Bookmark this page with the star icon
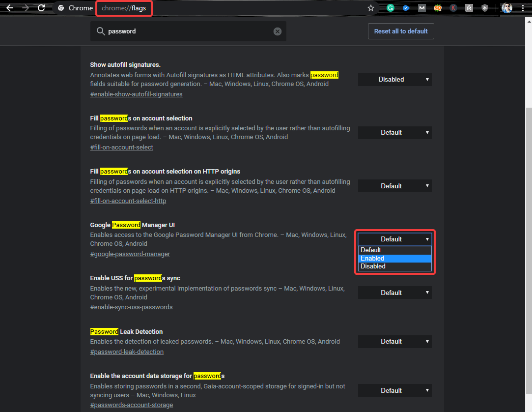Viewport: 532px width, 412px height. (x=371, y=8)
